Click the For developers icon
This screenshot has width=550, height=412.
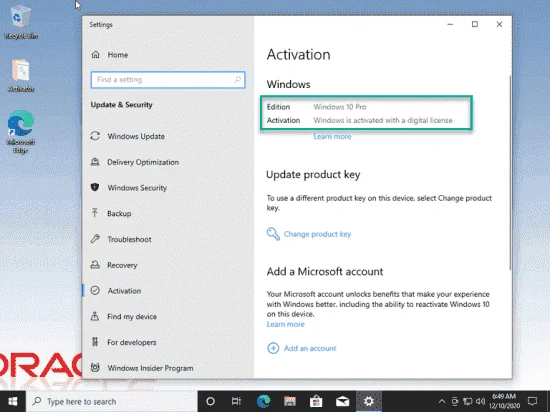95,342
